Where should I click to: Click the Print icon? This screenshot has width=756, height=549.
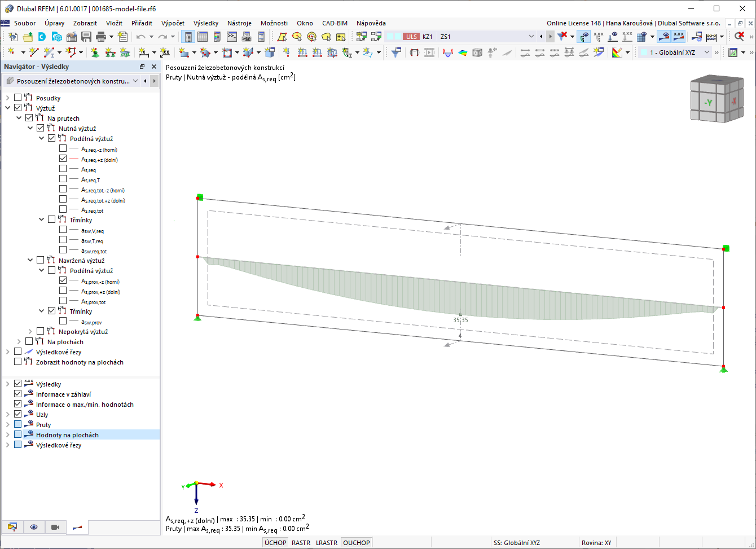click(101, 37)
